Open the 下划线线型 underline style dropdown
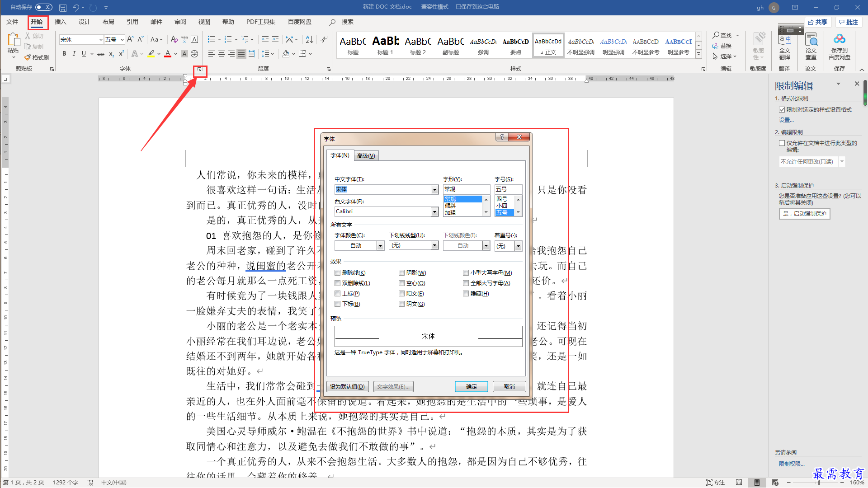Viewport: 868px width, 488px height. point(434,245)
